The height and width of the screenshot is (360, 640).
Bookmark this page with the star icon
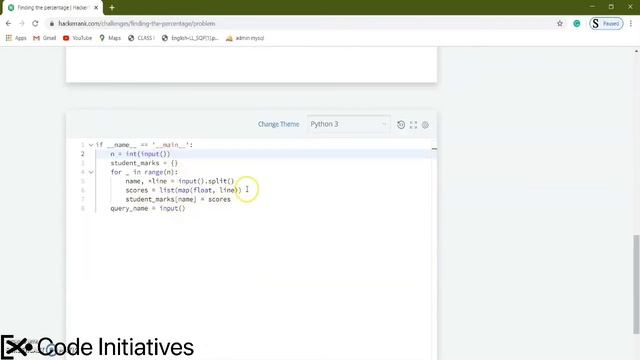tap(560, 24)
